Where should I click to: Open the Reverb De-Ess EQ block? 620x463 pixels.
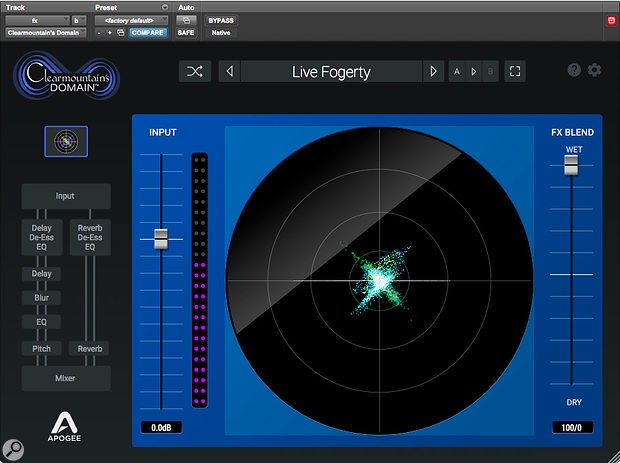tap(90, 237)
